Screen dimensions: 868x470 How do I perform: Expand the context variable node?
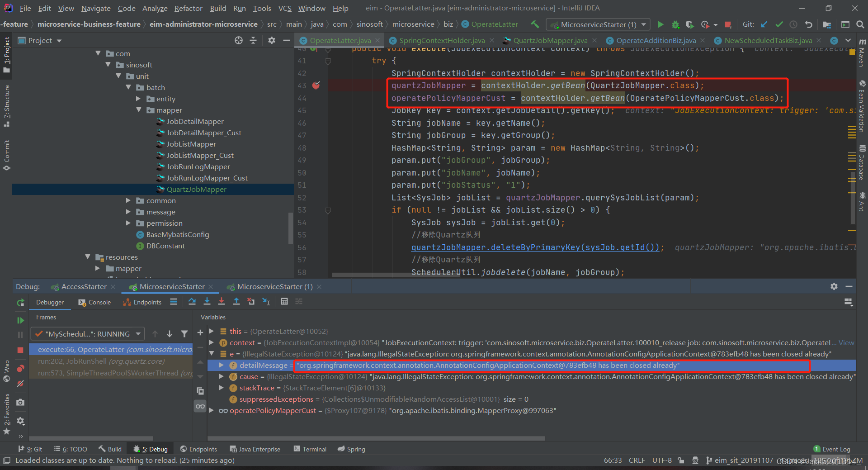click(x=211, y=342)
